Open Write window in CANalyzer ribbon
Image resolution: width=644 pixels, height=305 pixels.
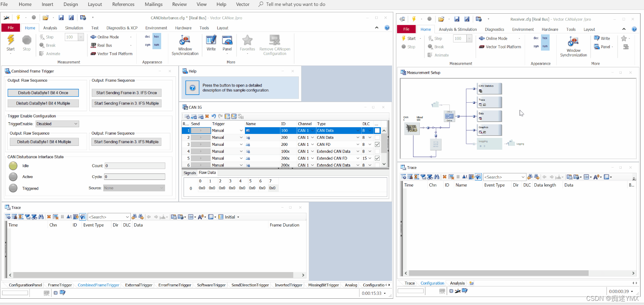click(x=602, y=39)
